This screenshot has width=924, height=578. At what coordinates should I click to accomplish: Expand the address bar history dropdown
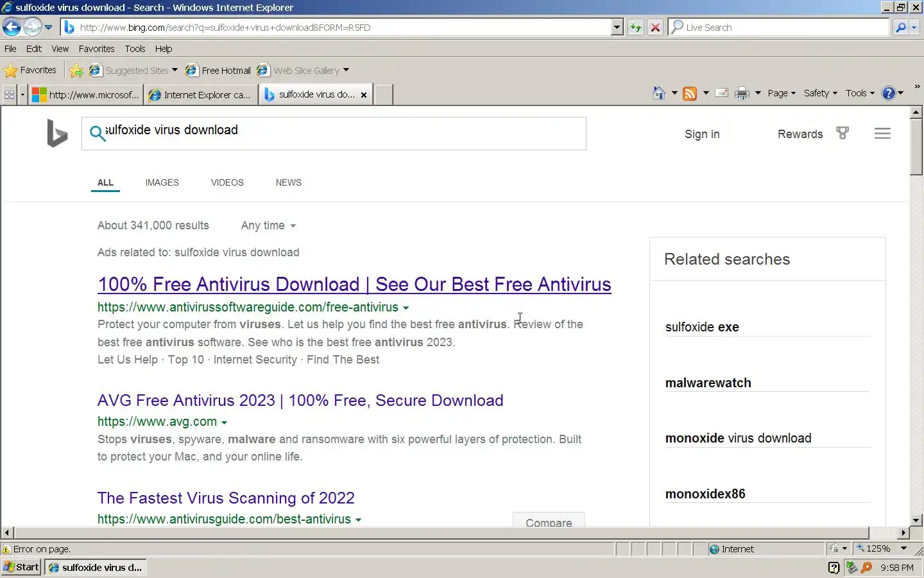[617, 28]
